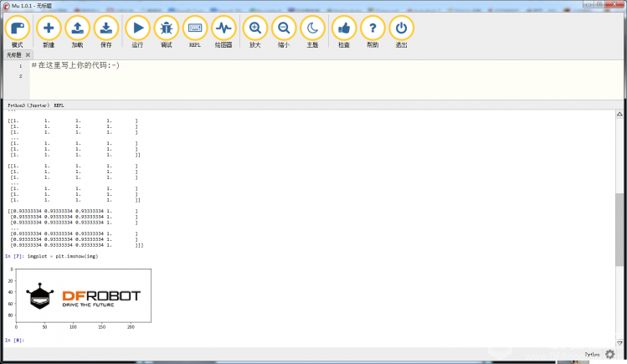
Task: Zoom in with the magnifier plus icon
Action: click(x=255, y=32)
